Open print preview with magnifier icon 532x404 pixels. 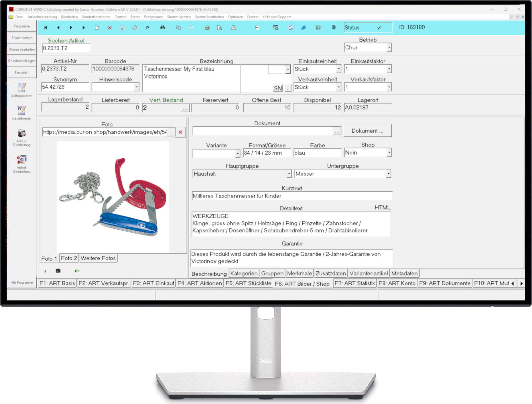(x=219, y=28)
